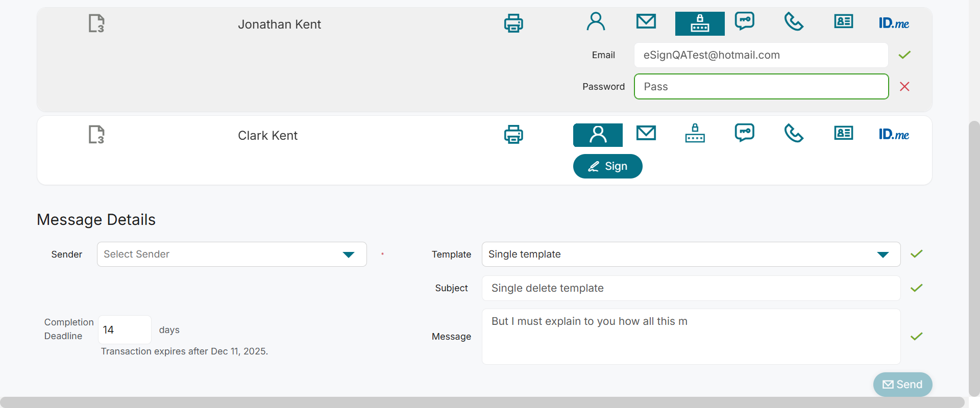Click the horizontal scrollbar at bottom
The height and width of the screenshot is (408, 980).
pyautogui.click(x=482, y=402)
